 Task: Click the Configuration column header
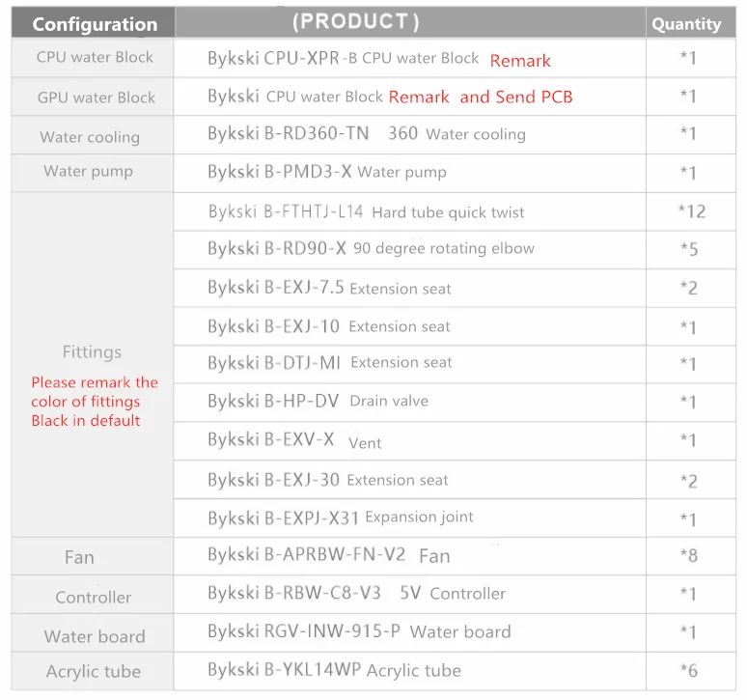94,22
